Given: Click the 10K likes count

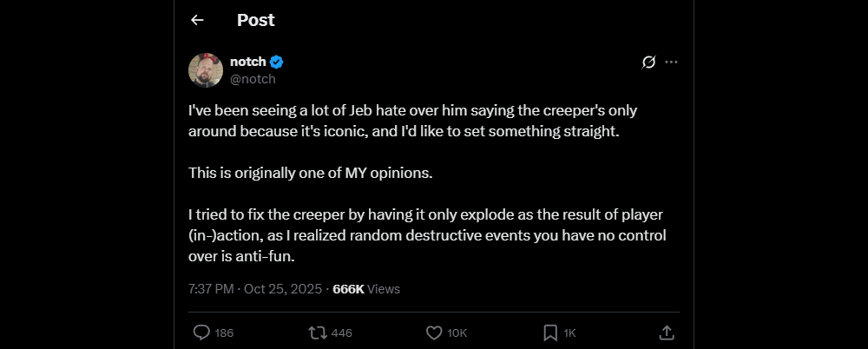Looking at the screenshot, I should point(458,333).
